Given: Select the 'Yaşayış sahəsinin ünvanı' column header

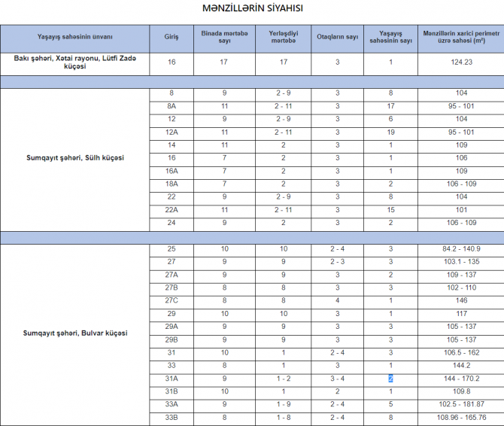Looking at the screenshot, I should point(75,37).
